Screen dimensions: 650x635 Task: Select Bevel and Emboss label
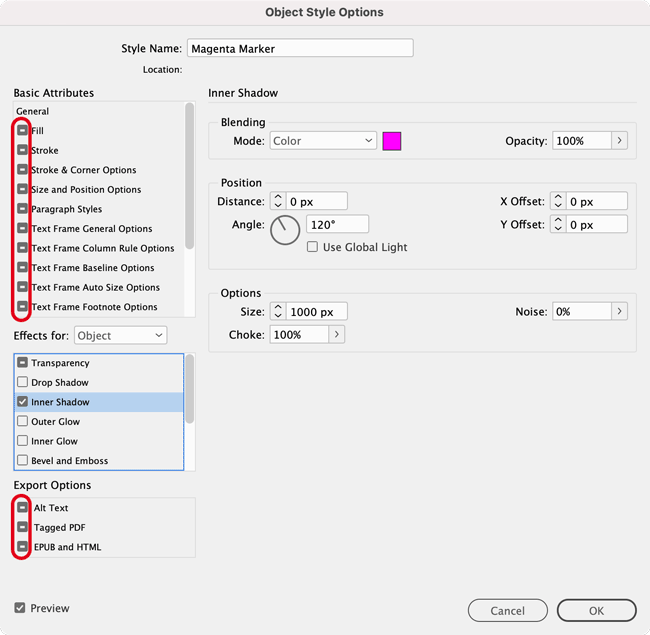(x=70, y=460)
